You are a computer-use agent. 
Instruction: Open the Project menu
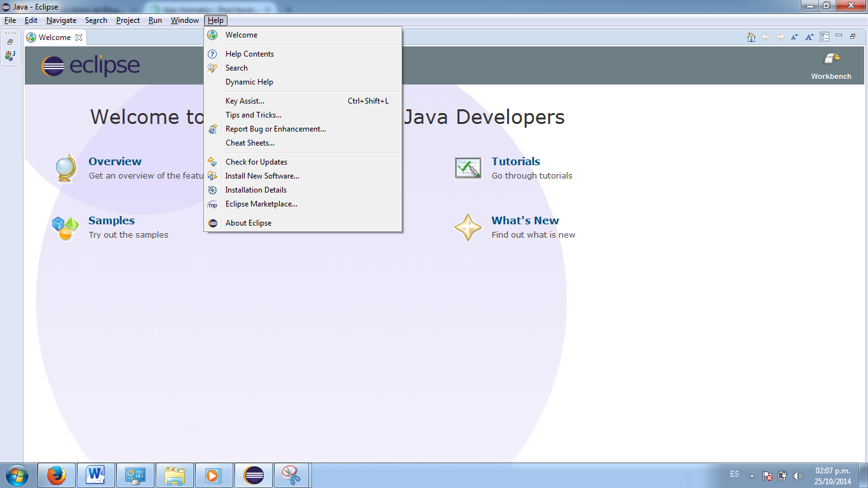[x=128, y=20]
